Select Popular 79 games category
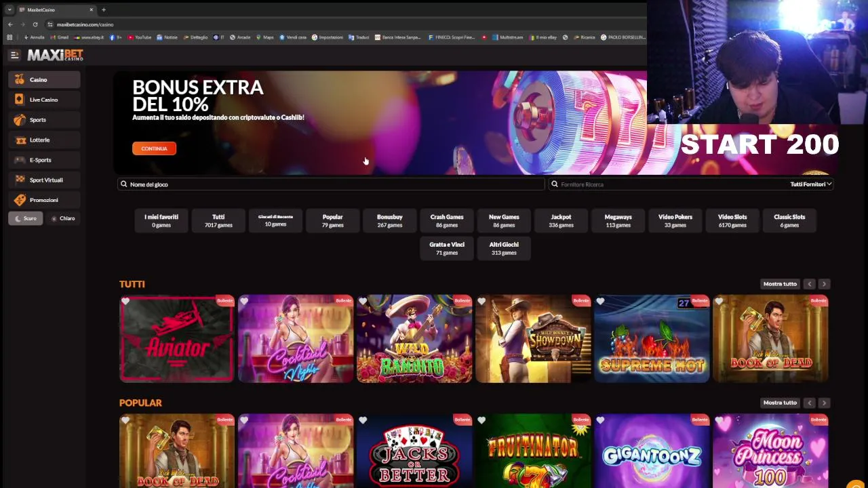This screenshot has width=868, height=488. 332,220
